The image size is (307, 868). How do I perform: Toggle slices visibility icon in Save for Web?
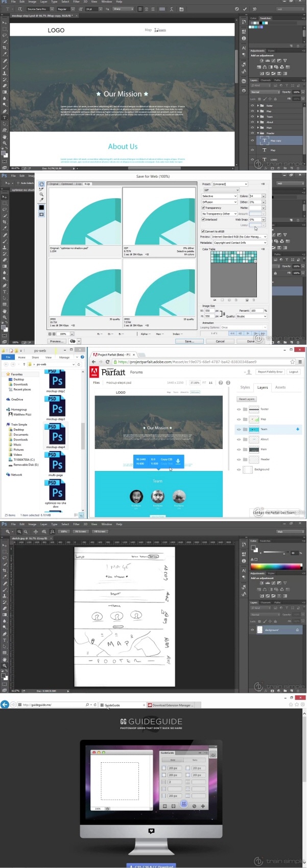point(41,215)
